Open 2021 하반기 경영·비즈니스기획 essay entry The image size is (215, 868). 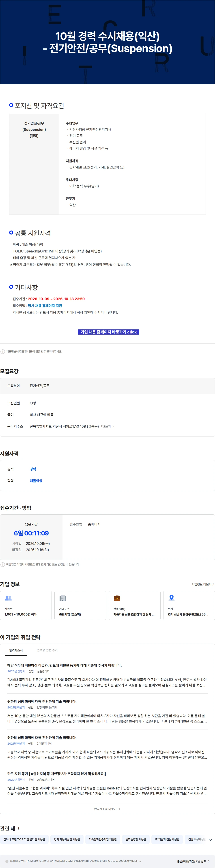[x=107, y=712]
